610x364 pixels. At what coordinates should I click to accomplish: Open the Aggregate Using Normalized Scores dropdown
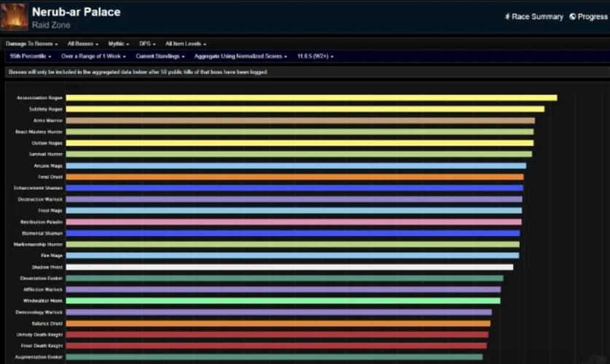pos(241,56)
